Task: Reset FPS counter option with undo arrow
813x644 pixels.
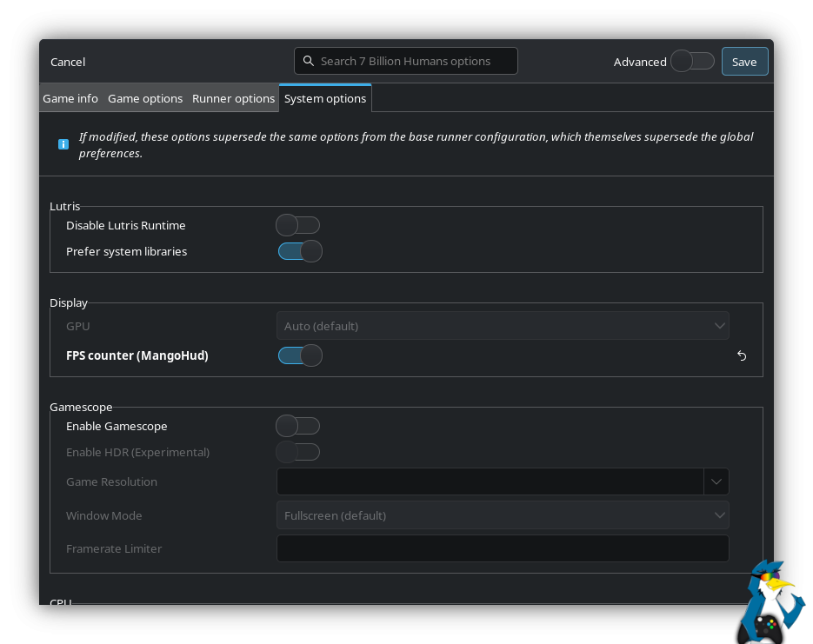Action: (742, 355)
